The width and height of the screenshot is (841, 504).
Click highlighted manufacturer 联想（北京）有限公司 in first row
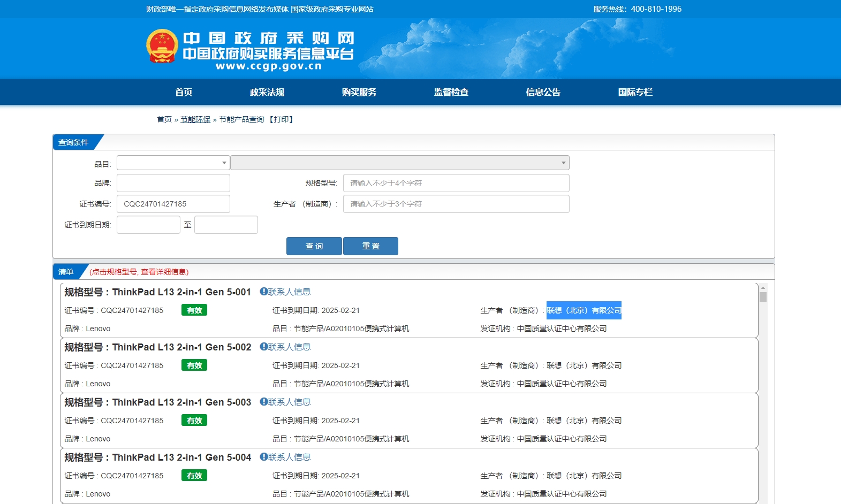pos(584,310)
